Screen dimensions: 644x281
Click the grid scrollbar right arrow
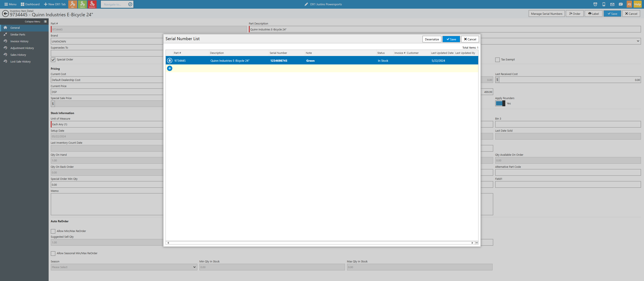[472, 243]
